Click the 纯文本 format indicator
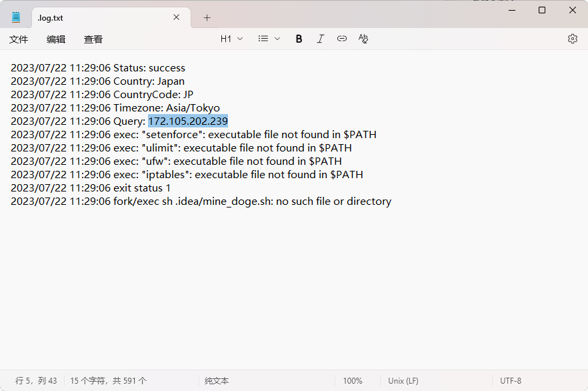 pos(217,381)
